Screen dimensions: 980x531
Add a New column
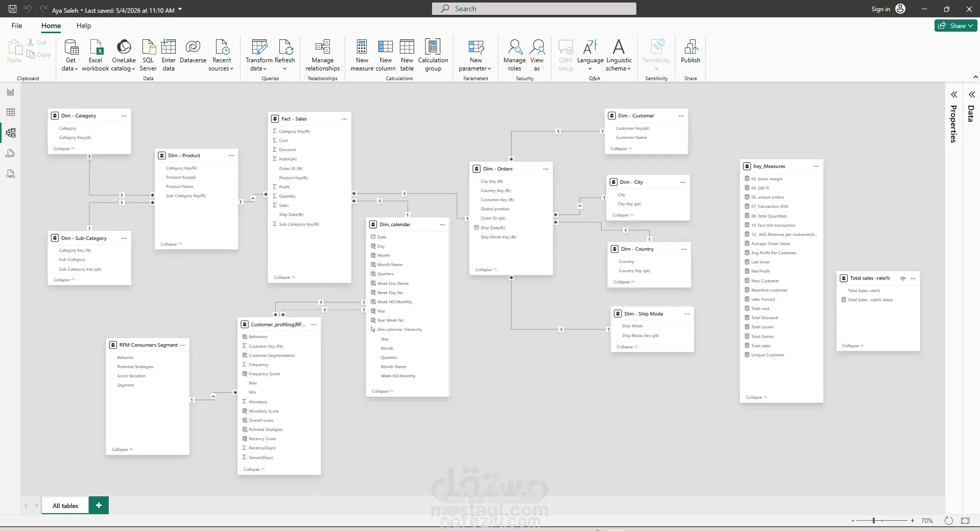[x=386, y=55]
